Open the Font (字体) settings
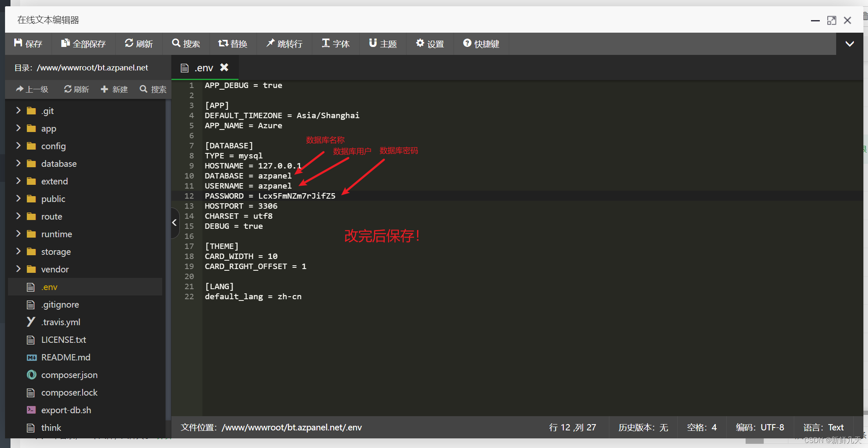The width and height of the screenshot is (868, 448). point(336,44)
